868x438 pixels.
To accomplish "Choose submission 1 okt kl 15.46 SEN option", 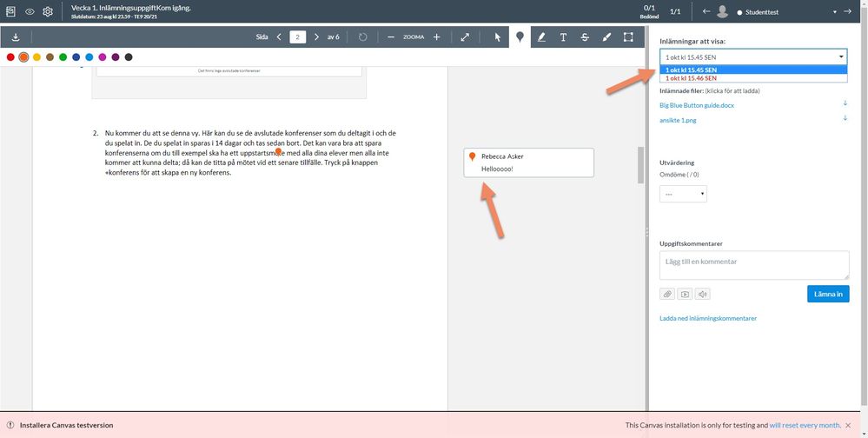I will pos(753,78).
